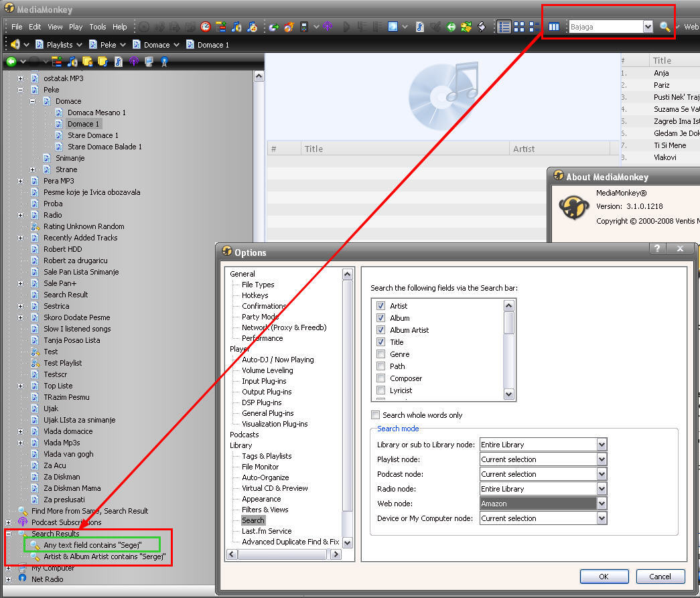Viewport: 700px width, 598px height.
Task: Click OK in the Options dialog
Action: 604,576
